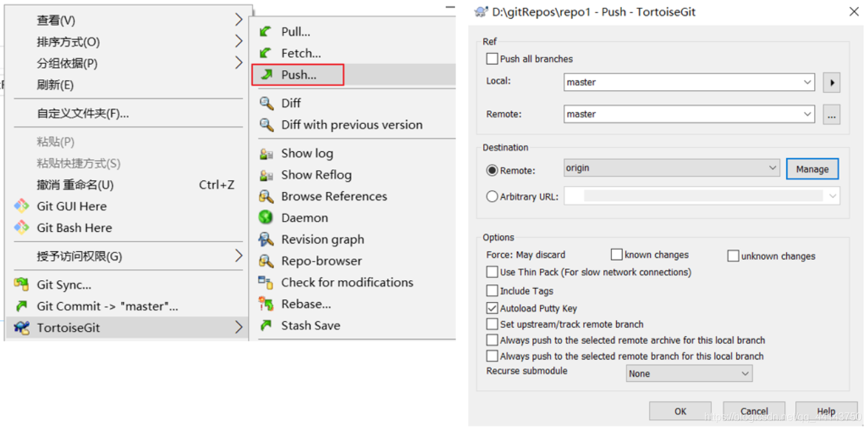Click the Git Sync icon
This screenshot has width=868, height=429.
[x=22, y=285]
